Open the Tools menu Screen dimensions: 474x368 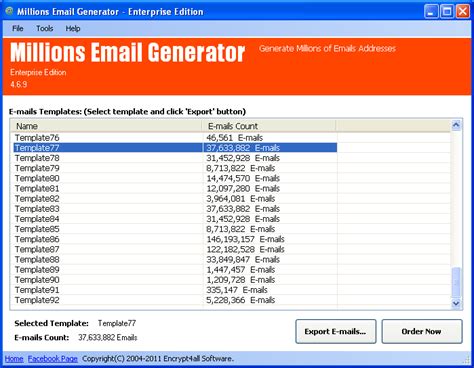click(x=45, y=29)
